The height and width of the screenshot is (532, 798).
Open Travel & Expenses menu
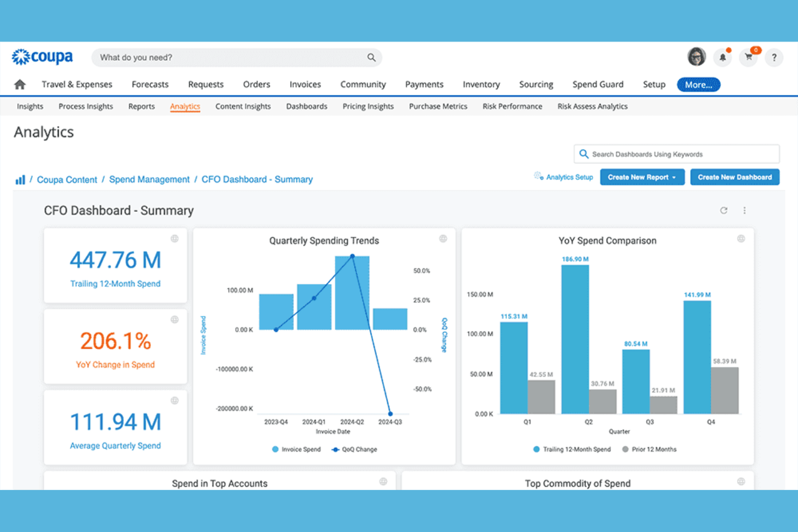point(77,84)
